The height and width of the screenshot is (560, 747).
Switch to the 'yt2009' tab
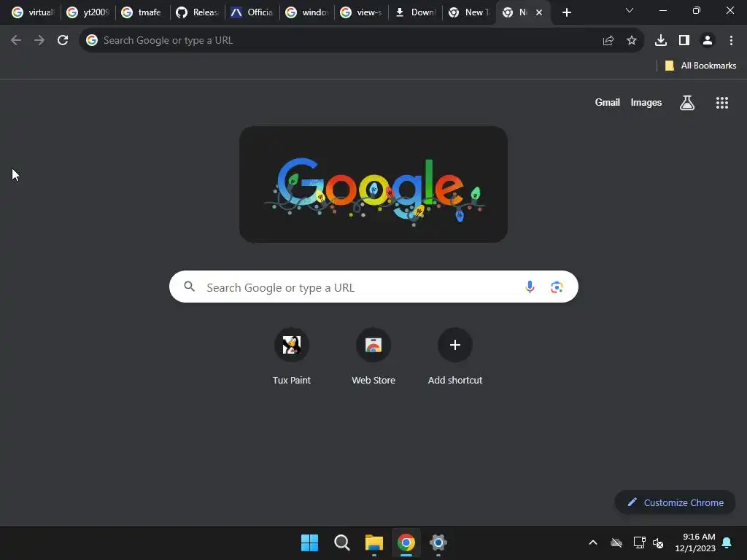point(88,13)
